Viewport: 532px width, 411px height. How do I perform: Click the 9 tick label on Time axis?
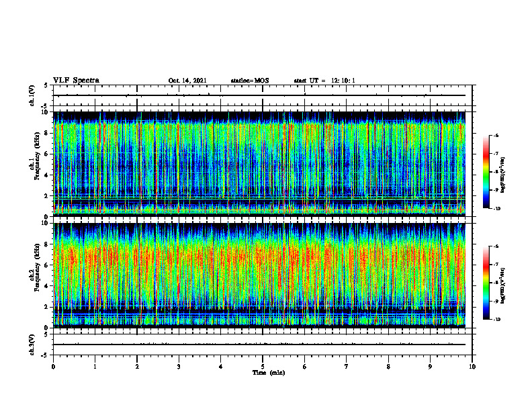pyautogui.click(x=430, y=367)
